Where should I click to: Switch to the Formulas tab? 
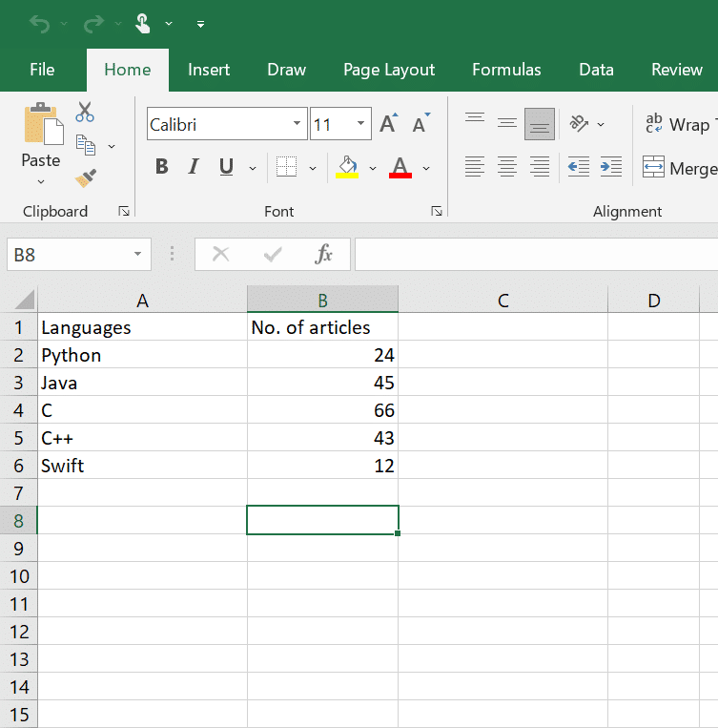(x=506, y=70)
